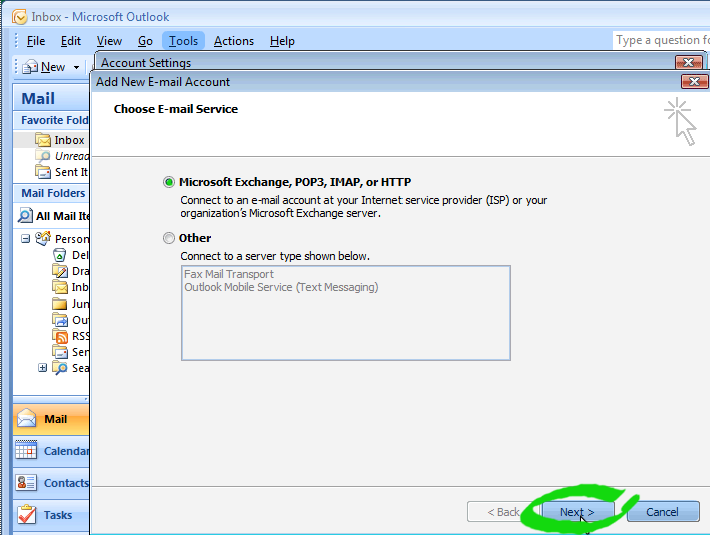710x535 pixels.
Task: Open the Edit menu
Action: (71, 41)
